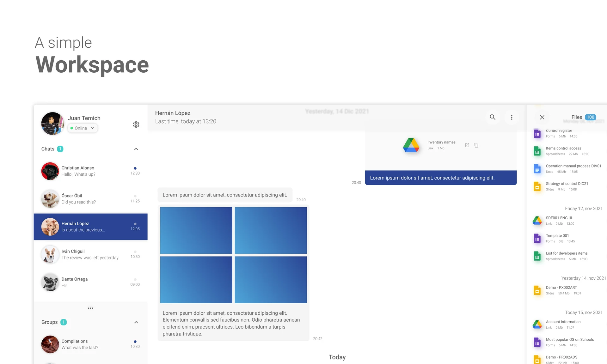Click the Hernán López header name
The height and width of the screenshot is (364, 607).
[173, 113]
